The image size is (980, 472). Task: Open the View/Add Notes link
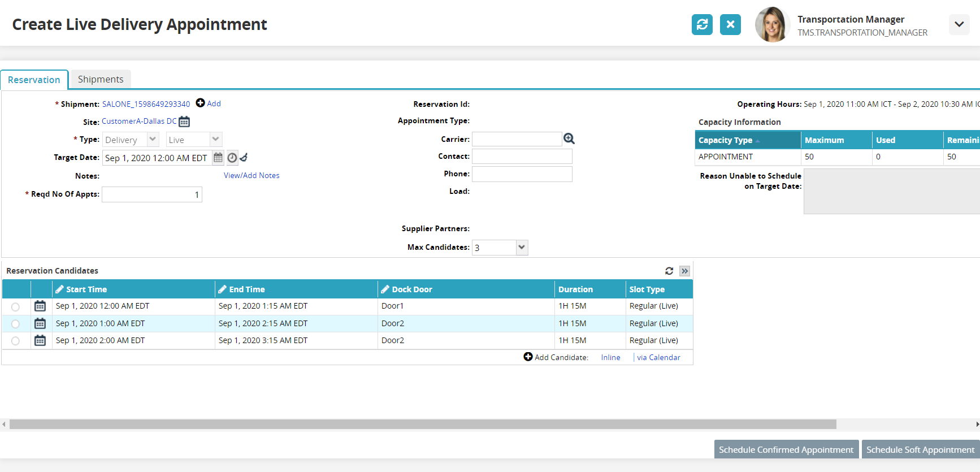(251, 176)
